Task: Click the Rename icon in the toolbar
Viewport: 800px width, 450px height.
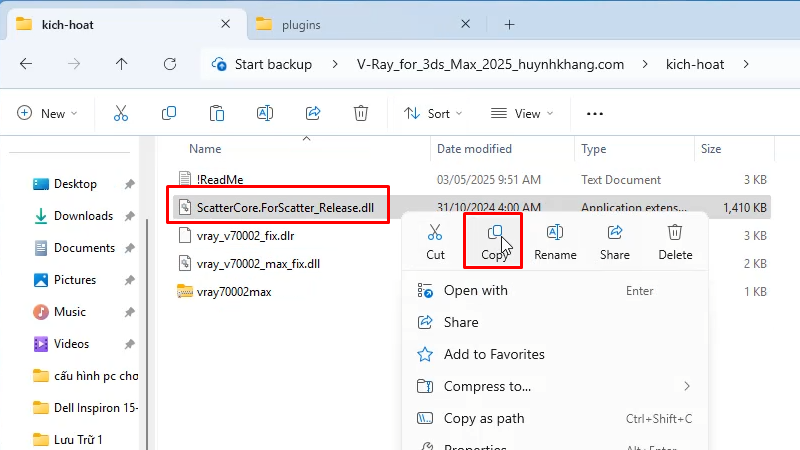Action: [265, 113]
